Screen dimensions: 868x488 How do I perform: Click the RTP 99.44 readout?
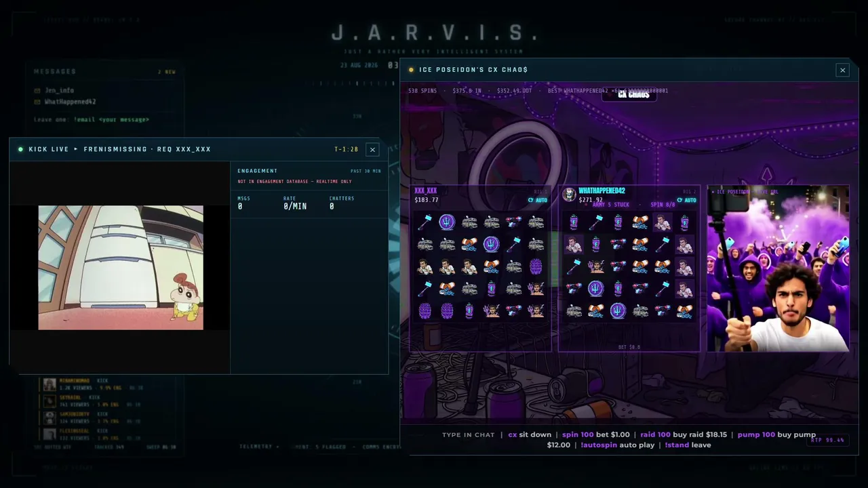coord(829,441)
